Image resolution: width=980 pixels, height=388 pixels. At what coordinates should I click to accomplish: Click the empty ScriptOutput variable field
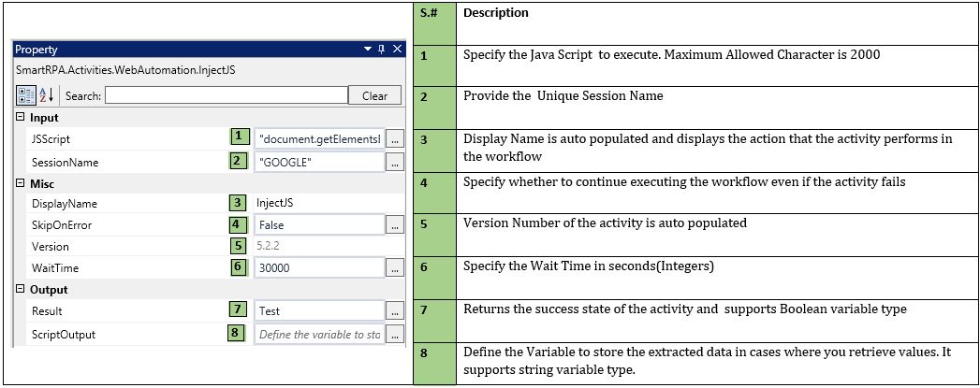click(319, 334)
